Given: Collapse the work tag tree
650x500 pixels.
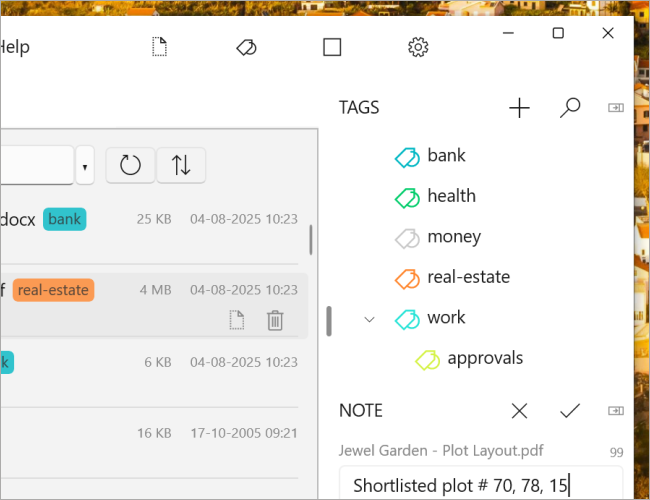Looking at the screenshot, I should click(x=370, y=318).
